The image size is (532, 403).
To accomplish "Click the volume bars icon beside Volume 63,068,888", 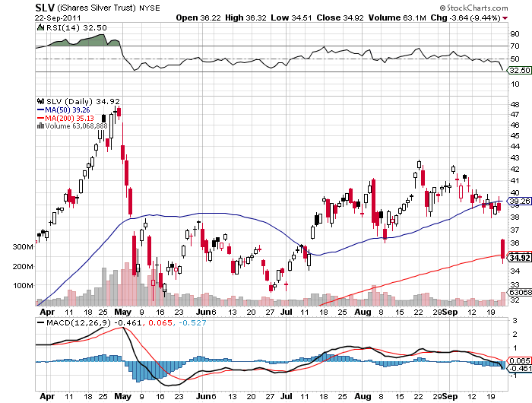I will (x=40, y=125).
